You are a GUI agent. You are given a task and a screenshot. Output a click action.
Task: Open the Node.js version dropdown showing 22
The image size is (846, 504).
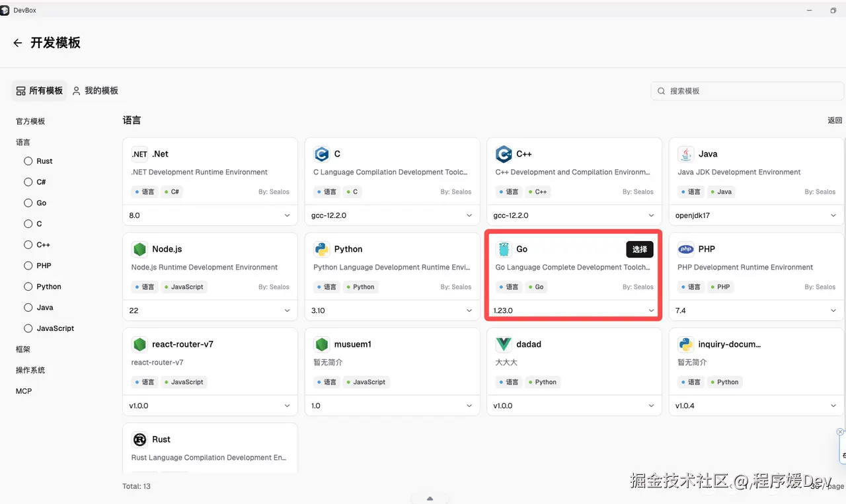(x=210, y=310)
